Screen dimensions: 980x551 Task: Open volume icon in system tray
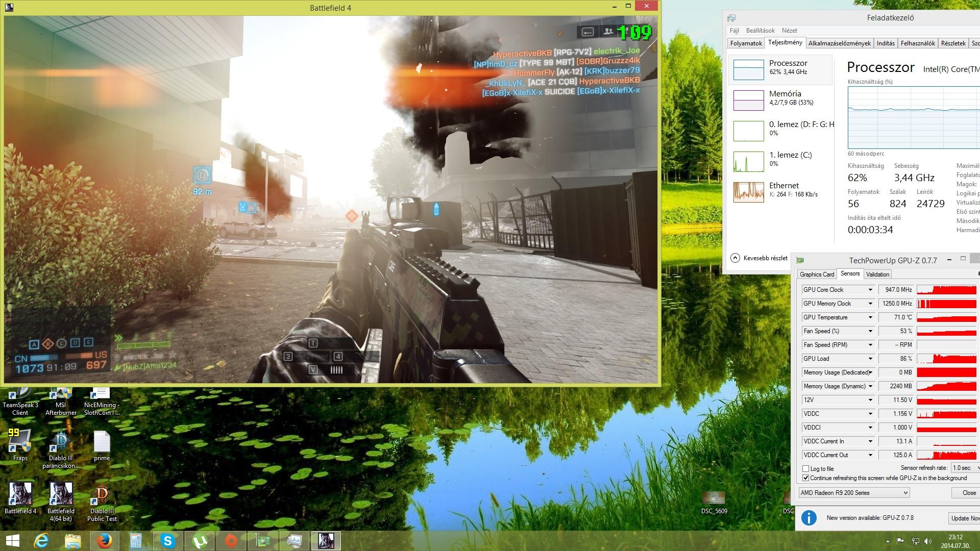pyautogui.click(x=929, y=541)
